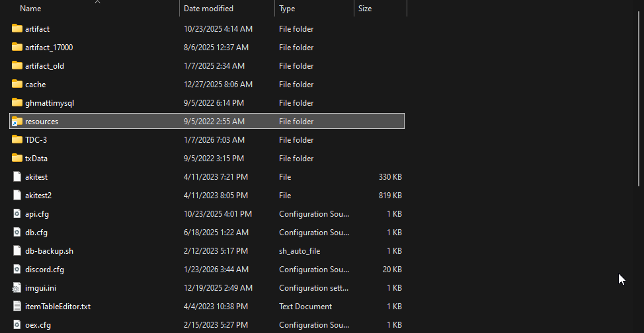The height and width of the screenshot is (333, 644).
Task: Select the db-backup.sh file name
Action: [x=49, y=250]
